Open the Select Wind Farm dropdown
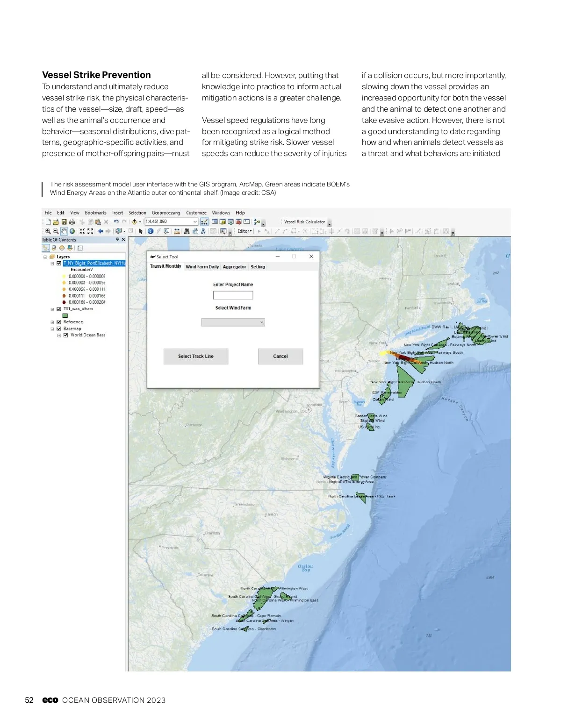Image resolution: width=561 pixels, height=728 pixels. [x=233, y=322]
